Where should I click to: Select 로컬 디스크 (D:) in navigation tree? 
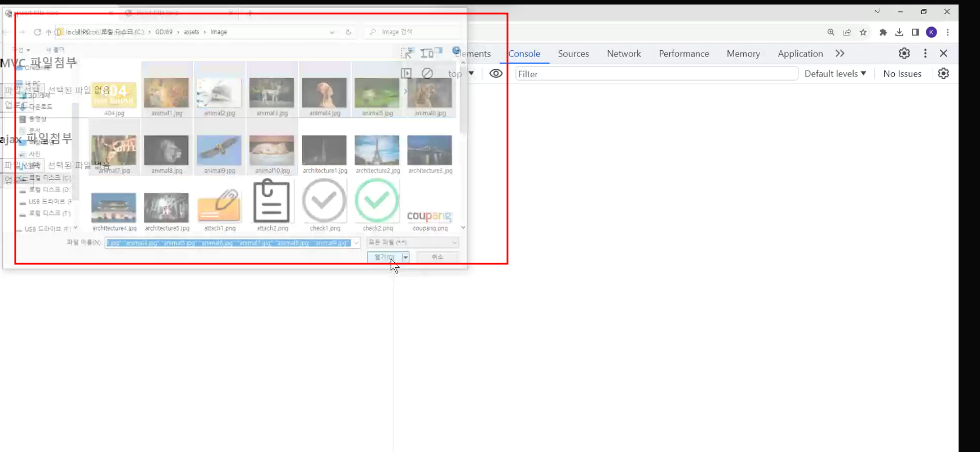pyautogui.click(x=45, y=189)
